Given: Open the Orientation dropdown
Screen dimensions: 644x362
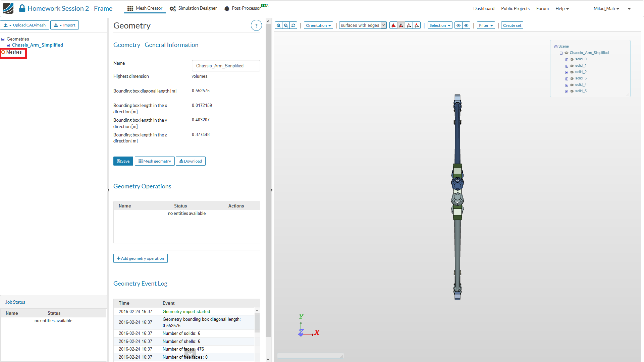Looking at the screenshot, I should click(x=318, y=25).
